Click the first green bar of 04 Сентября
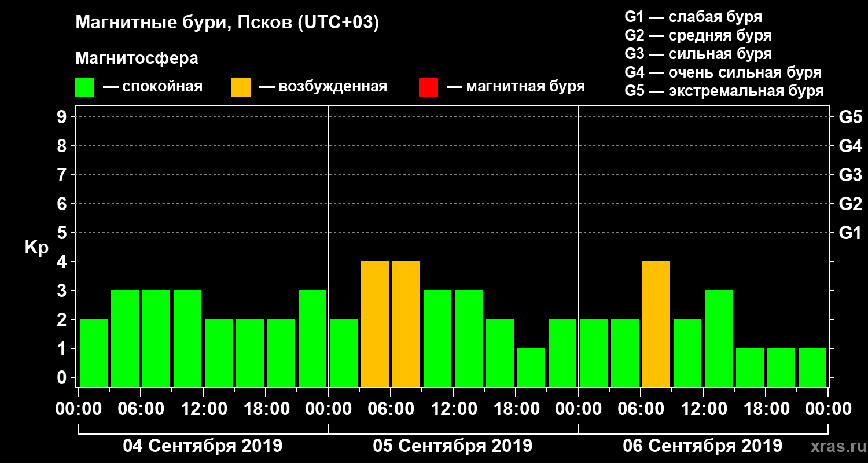Screen dimensions: 868x463 pos(94,352)
